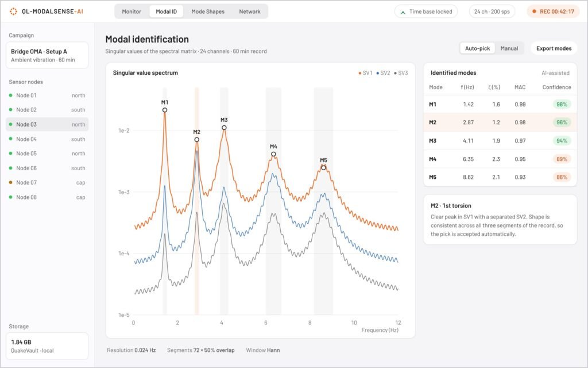Select sensor Node 07 cap
The image size is (588, 368).
pyautogui.click(x=47, y=182)
